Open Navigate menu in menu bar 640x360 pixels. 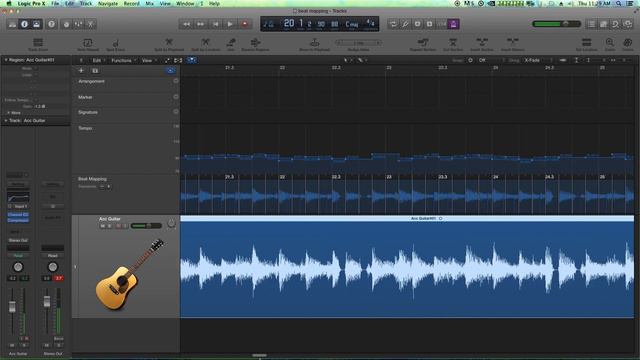[x=108, y=3]
